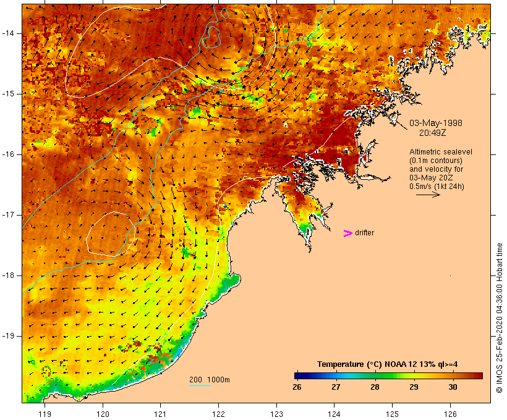This screenshot has height=420, width=507.
Task: Click the colorbar tick label 30
Action: (453, 387)
